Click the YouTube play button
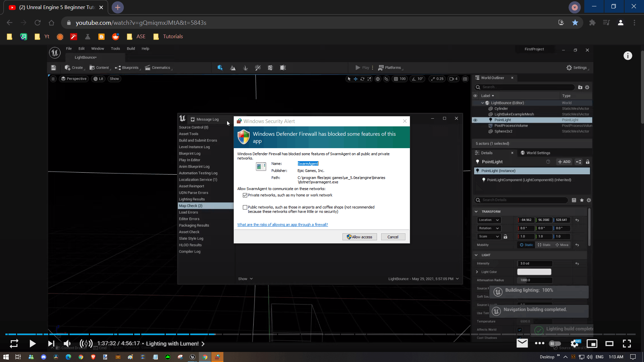 click(x=33, y=344)
